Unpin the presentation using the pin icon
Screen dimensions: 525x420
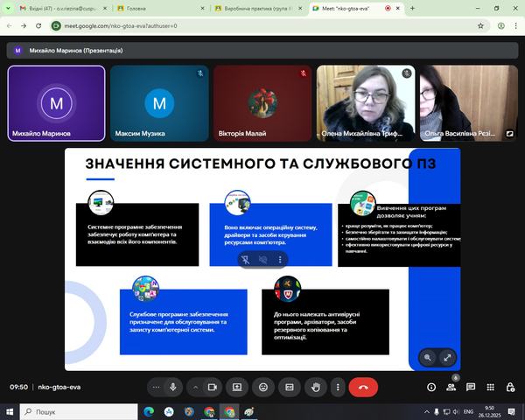246,260
